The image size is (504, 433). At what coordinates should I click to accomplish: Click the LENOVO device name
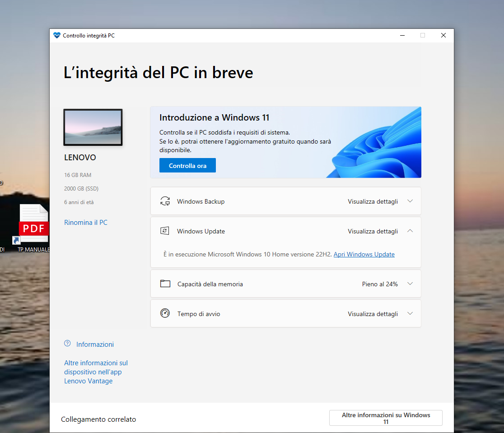[x=80, y=158]
